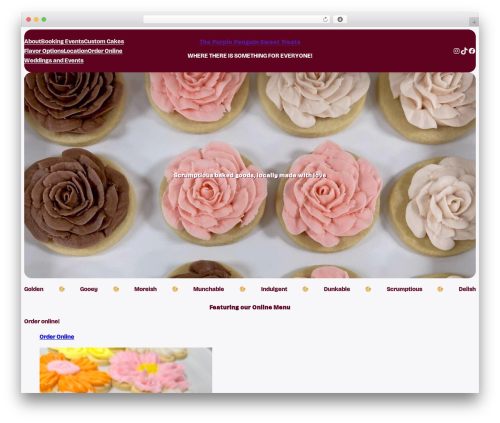Open Weddings and Events page
500x423 pixels.
click(x=54, y=60)
